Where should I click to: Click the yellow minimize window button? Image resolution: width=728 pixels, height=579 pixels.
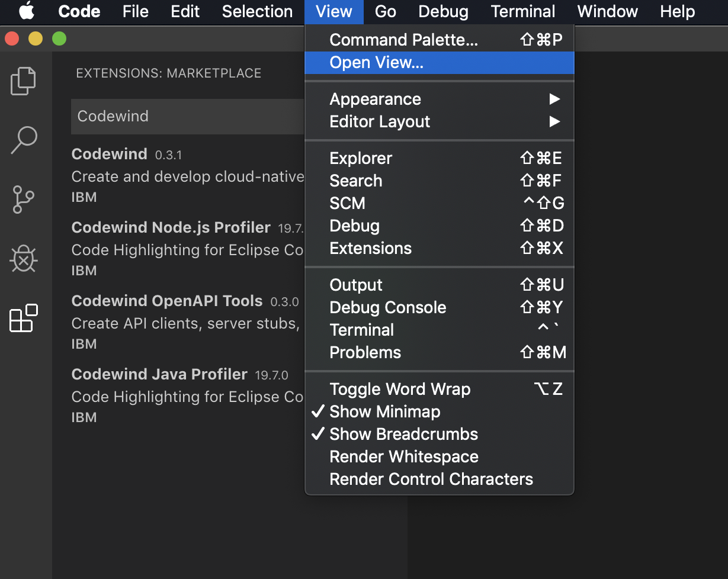pyautogui.click(x=36, y=39)
